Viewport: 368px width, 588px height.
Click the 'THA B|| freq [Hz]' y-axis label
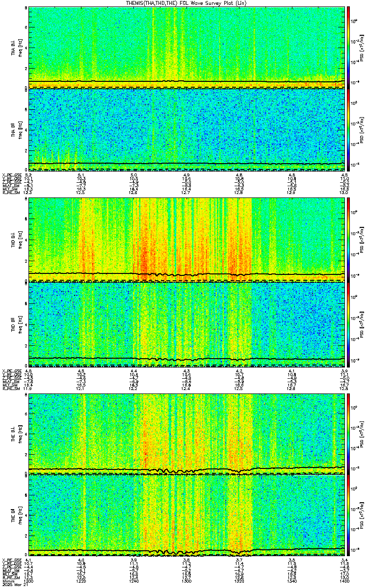click(16, 130)
